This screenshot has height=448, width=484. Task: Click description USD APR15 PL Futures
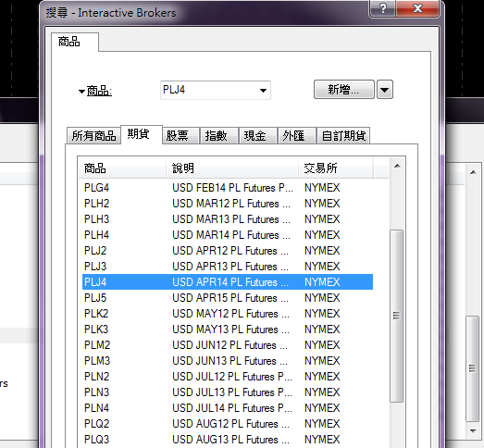tap(230, 298)
